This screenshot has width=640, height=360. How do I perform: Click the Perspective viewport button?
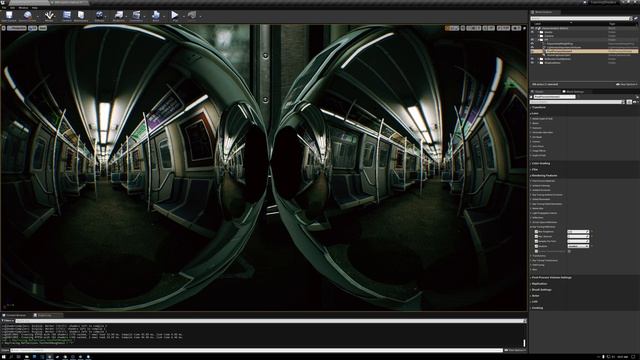click(17, 28)
